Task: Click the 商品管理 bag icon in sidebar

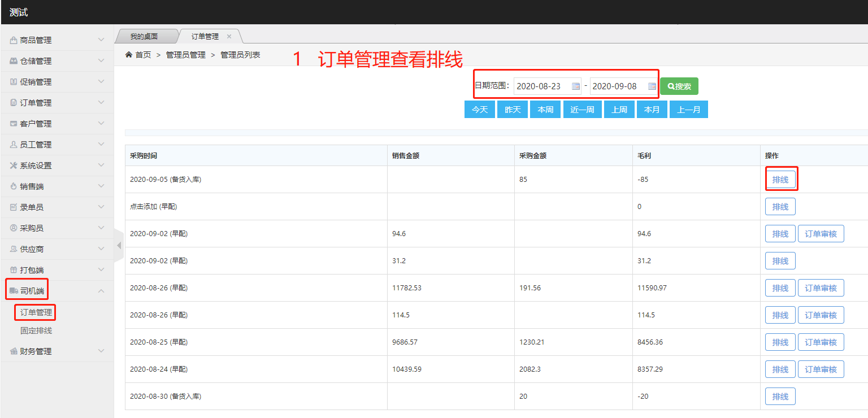Action: click(14, 40)
